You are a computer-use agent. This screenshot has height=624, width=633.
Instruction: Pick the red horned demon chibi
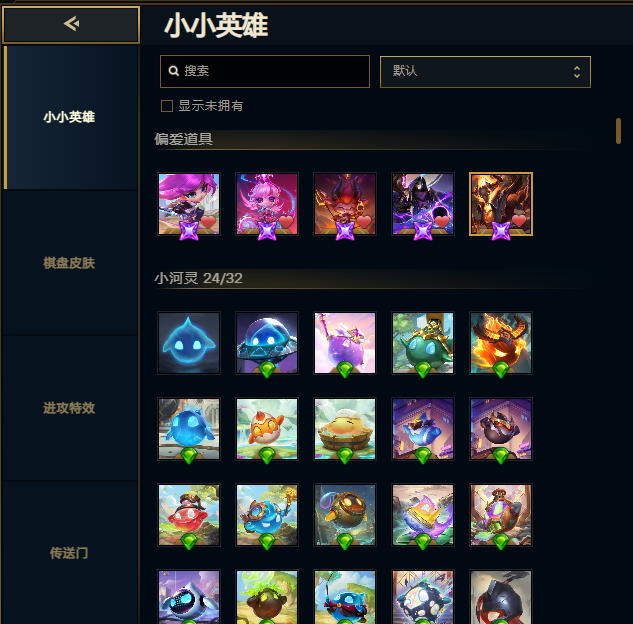(x=345, y=204)
